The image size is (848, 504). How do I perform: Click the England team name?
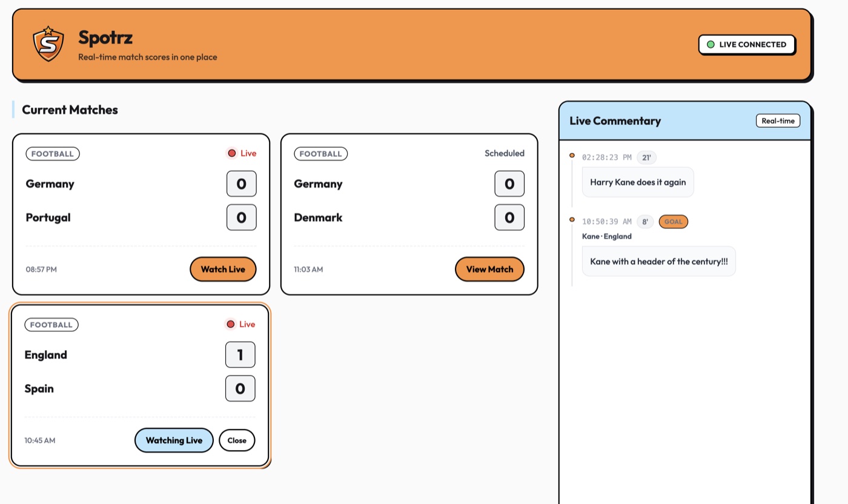[x=45, y=355]
